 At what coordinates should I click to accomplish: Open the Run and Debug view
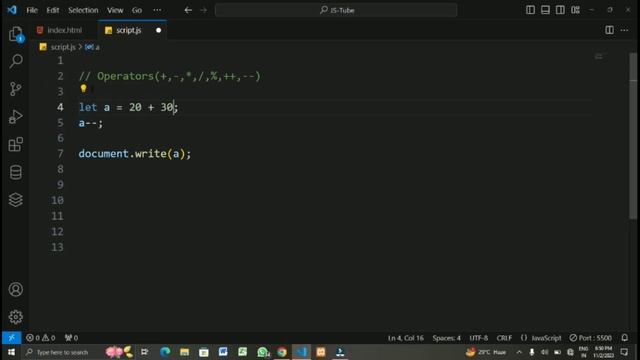[x=16, y=117]
